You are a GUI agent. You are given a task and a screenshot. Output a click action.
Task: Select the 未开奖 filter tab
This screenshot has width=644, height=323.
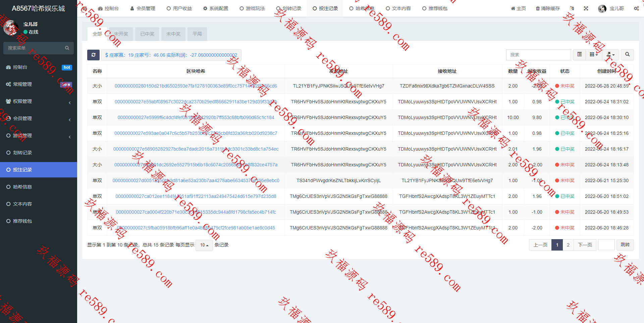tap(121, 34)
